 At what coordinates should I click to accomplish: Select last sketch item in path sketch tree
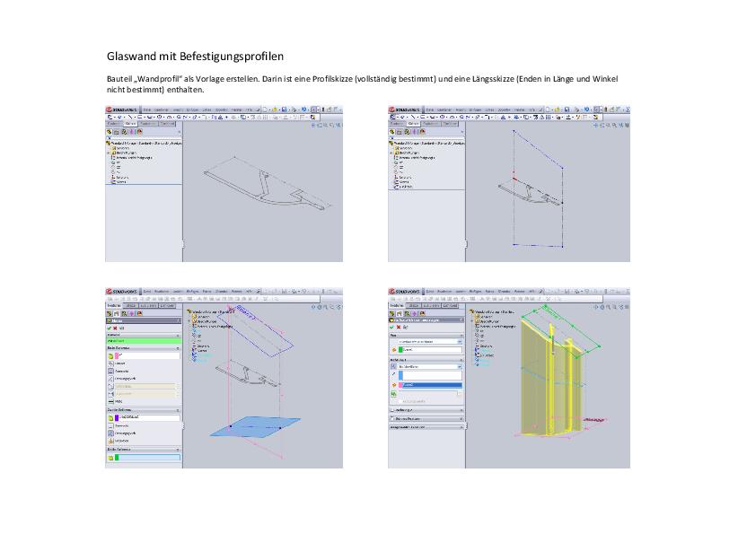(x=405, y=187)
